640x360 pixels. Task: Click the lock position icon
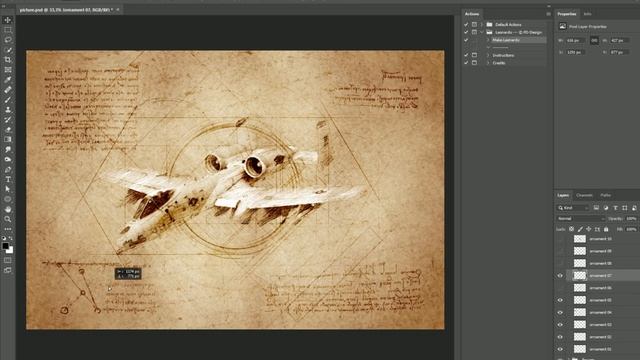click(x=589, y=229)
